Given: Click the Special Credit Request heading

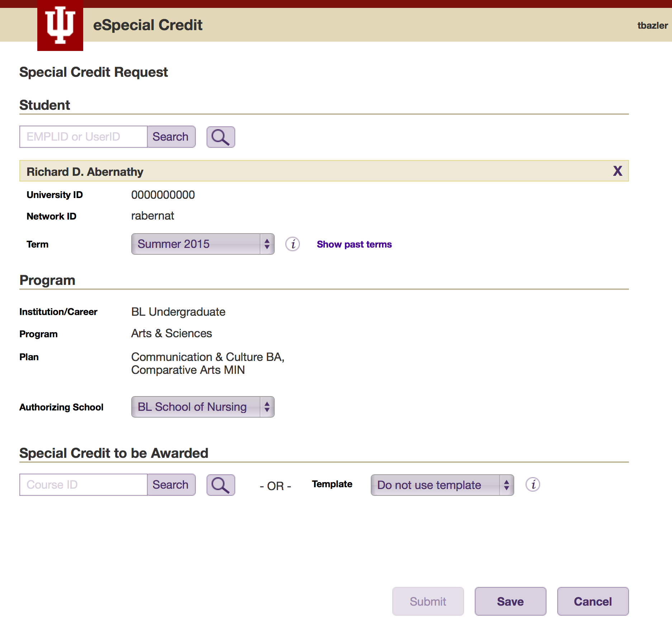Looking at the screenshot, I should tap(94, 72).
